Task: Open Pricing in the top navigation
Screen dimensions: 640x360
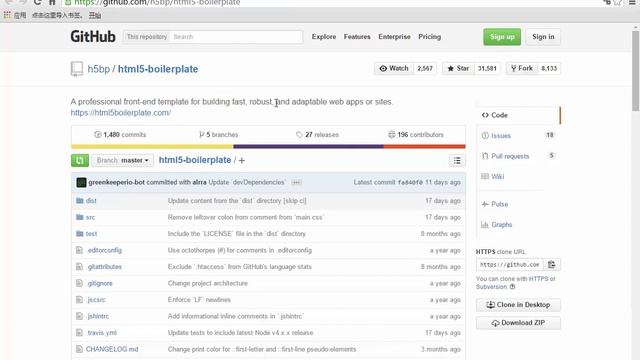Action: (429, 37)
